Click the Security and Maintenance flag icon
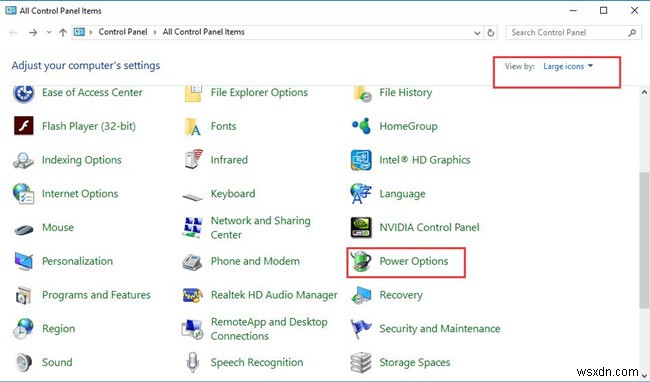This screenshot has width=650, height=382. point(361,329)
